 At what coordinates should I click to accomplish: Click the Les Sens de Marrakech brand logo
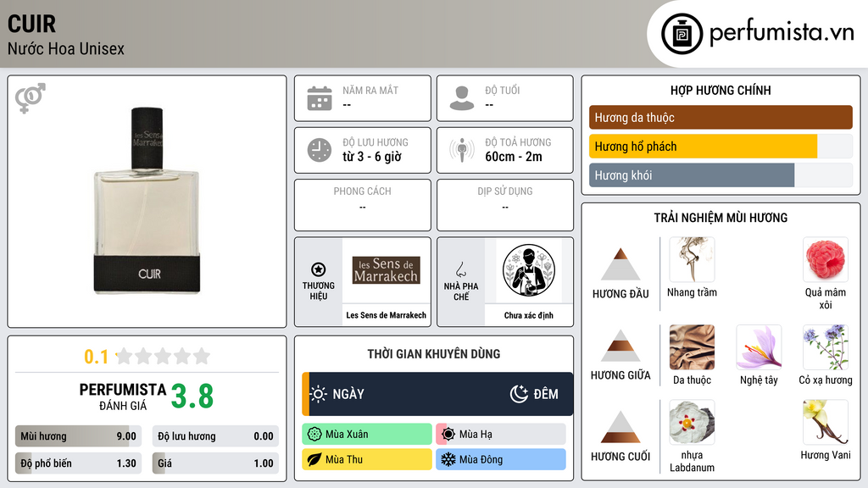(x=387, y=270)
